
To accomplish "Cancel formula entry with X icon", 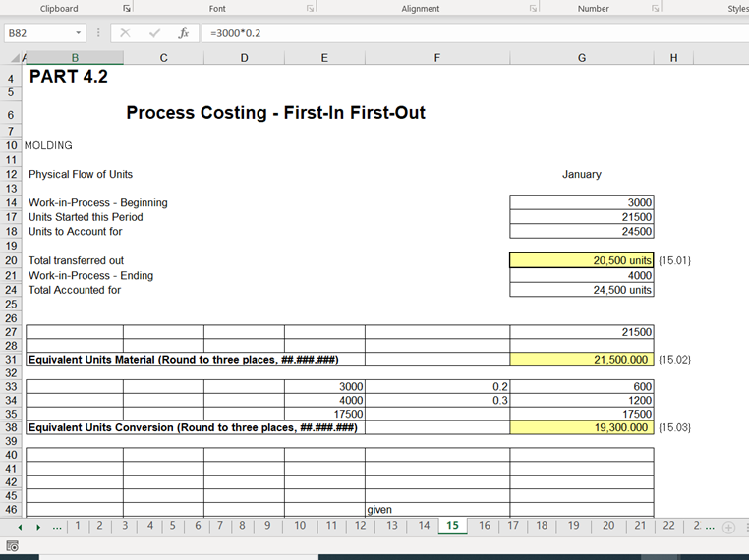I will [125, 33].
